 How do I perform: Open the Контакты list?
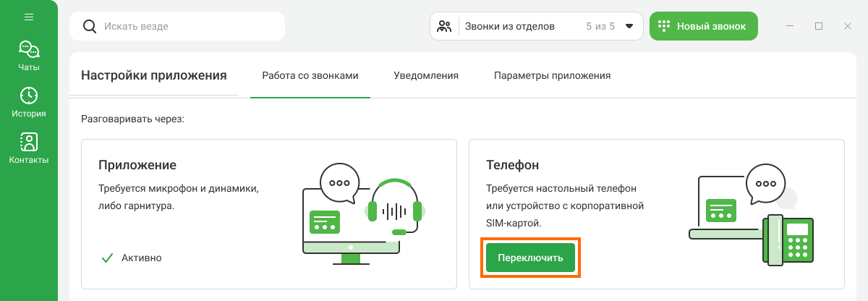[x=29, y=148]
